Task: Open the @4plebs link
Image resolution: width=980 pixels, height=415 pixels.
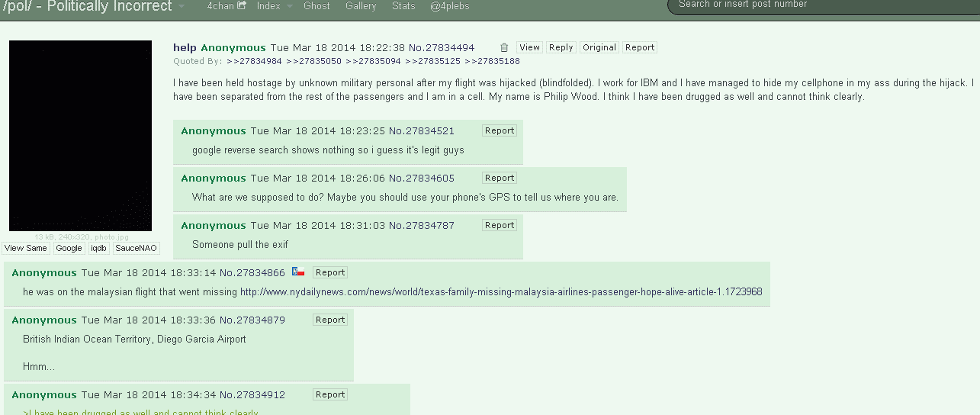Action: [x=449, y=5]
